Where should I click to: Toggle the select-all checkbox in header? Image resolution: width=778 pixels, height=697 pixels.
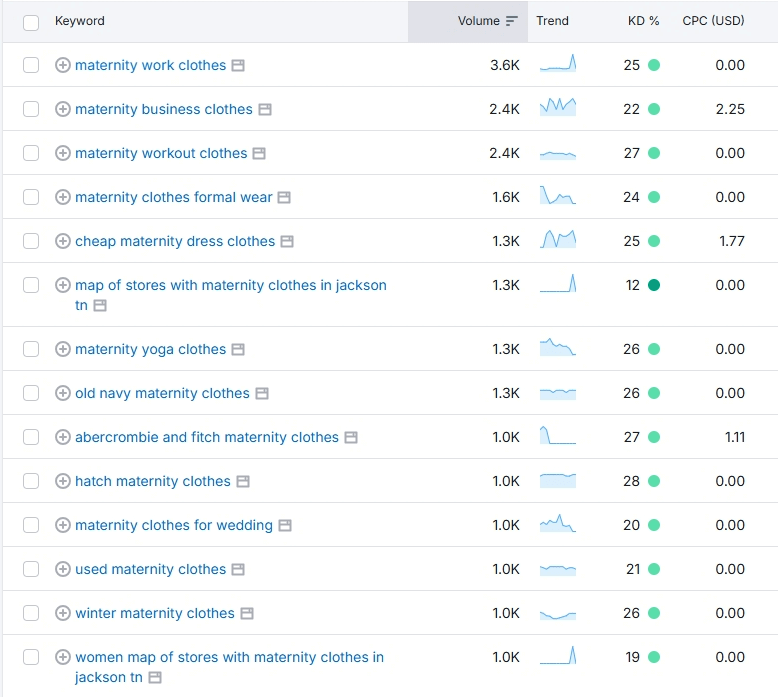[x=31, y=22]
